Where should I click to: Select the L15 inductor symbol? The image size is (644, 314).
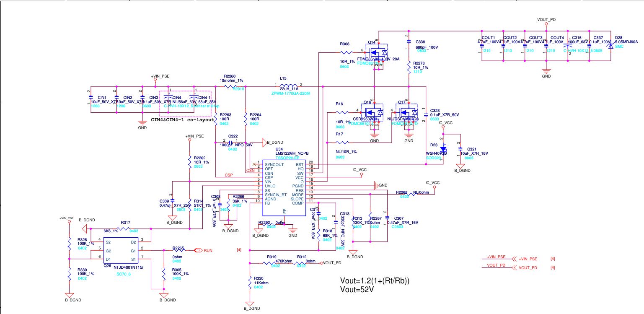(288, 86)
